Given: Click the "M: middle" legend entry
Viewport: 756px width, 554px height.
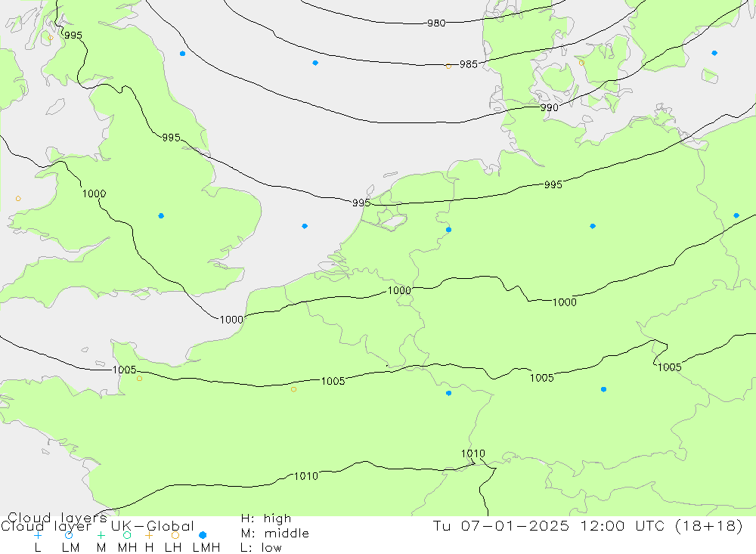Looking at the screenshot, I should (x=275, y=534).
